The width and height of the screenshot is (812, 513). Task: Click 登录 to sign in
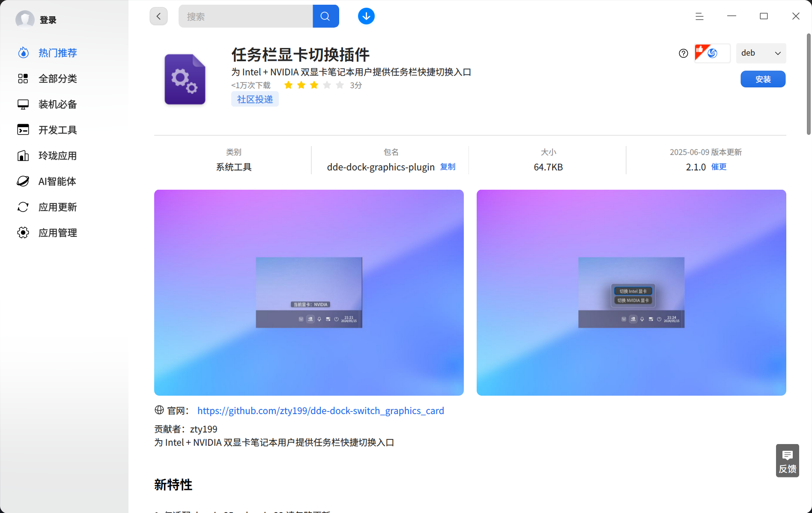(48, 20)
